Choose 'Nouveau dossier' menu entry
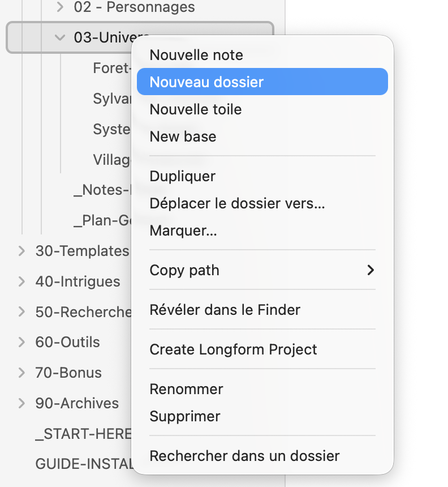 pos(206,82)
